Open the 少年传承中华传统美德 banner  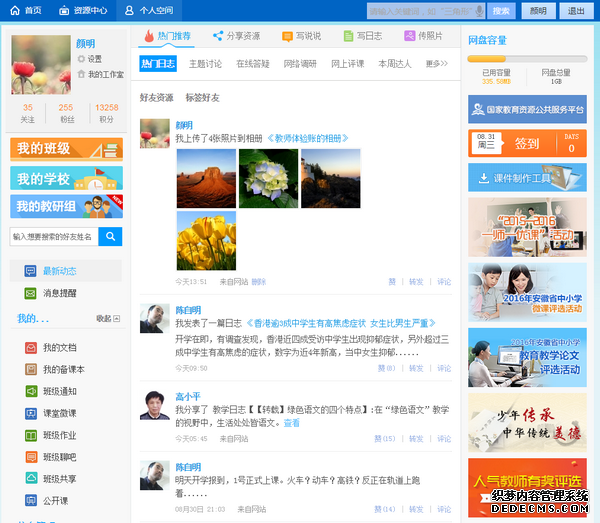[527, 422]
